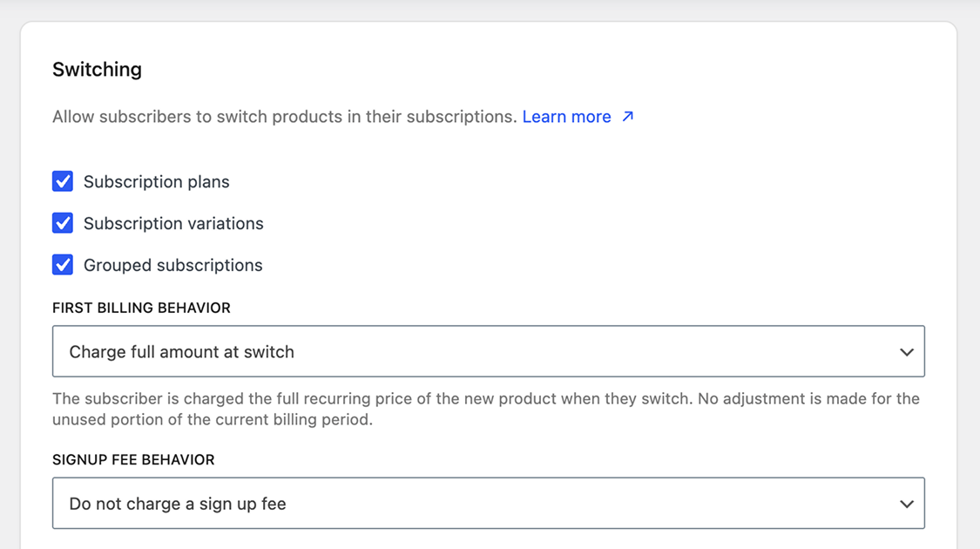Uncheck the Subscription plans checkbox
980x549 pixels.
pyautogui.click(x=63, y=181)
